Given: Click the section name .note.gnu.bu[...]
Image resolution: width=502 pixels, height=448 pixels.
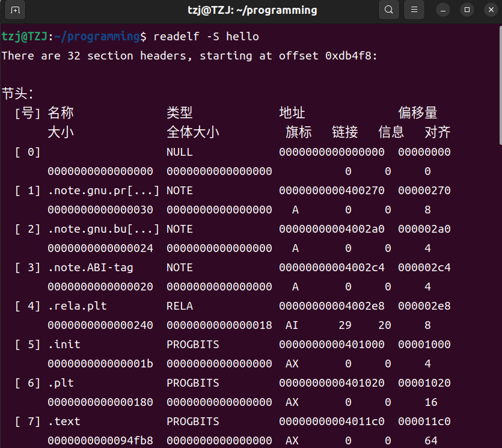Looking at the screenshot, I should 103,229.
